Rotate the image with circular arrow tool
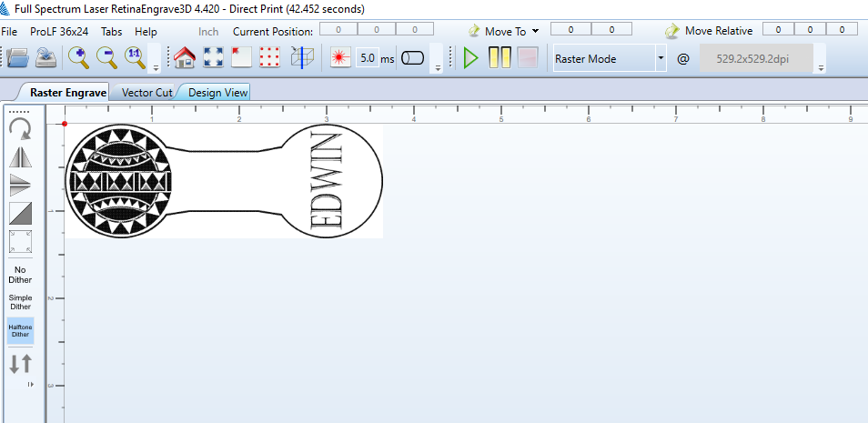868x423 pixels. [x=21, y=129]
